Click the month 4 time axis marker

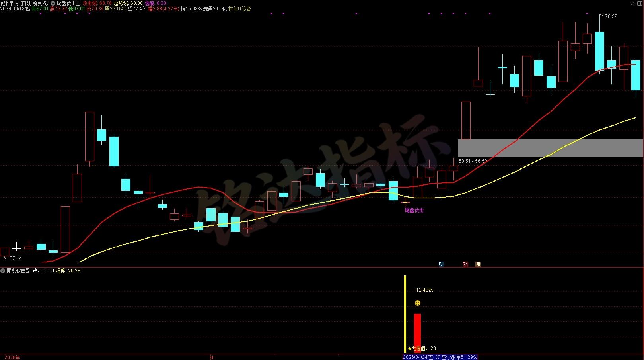pyautogui.click(x=212, y=357)
